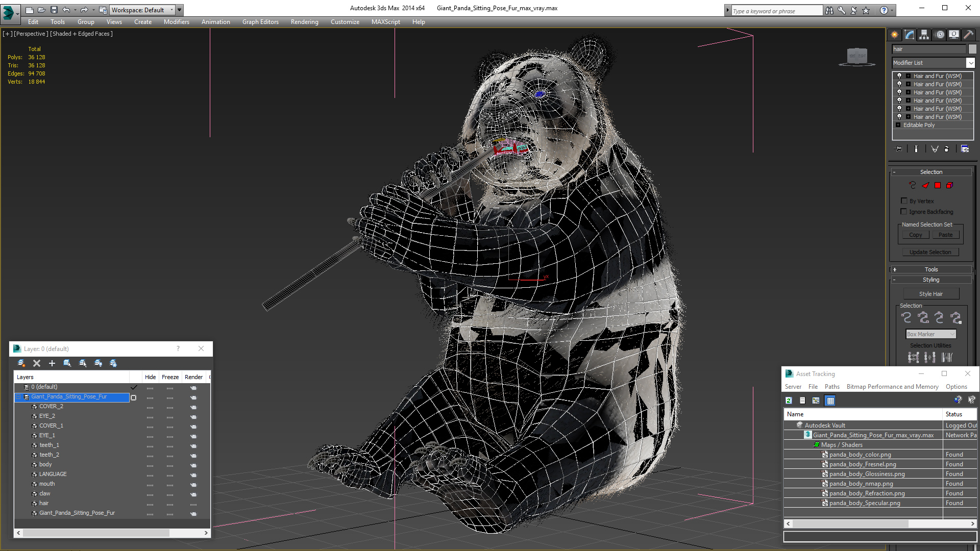
Task: Click Add Selected Objects to layer plus icon
Action: 52,363
